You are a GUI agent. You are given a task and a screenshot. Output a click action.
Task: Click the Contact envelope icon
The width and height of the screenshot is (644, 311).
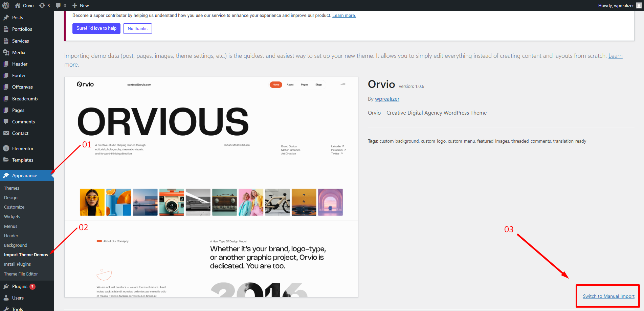(x=6, y=133)
